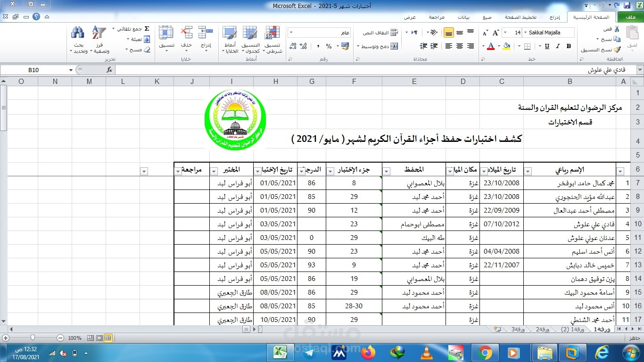Screen dimensions: 644x362
Task: Click the Decrease Font Size icon
Action: pyautogui.click(x=485, y=33)
